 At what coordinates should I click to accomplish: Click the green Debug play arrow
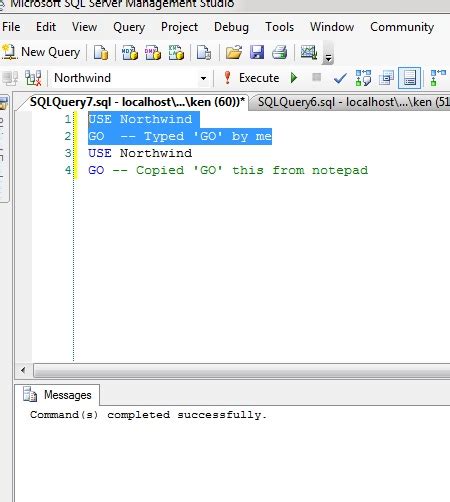(294, 78)
